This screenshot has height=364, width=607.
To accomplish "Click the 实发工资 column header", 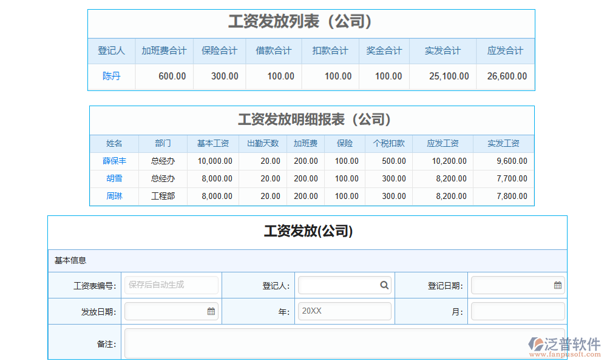I will 503,144.
